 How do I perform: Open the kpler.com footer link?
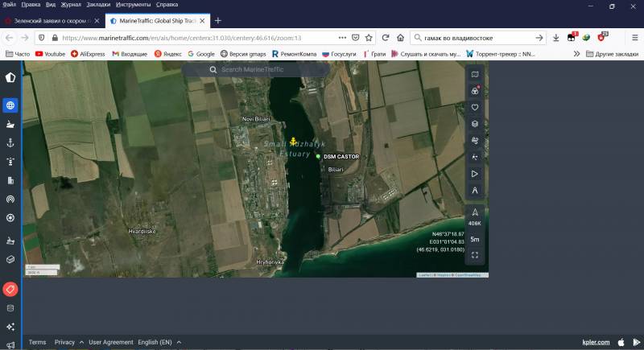coord(596,342)
